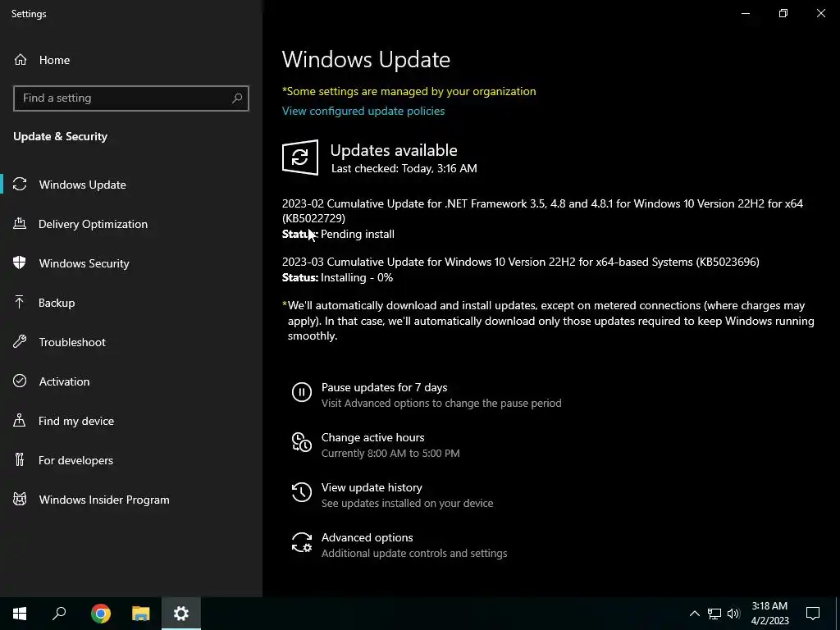This screenshot has width=840, height=630.
Task: Click 'Currently 8:00 AM to 5:00 PM' text
Action: pyautogui.click(x=390, y=453)
